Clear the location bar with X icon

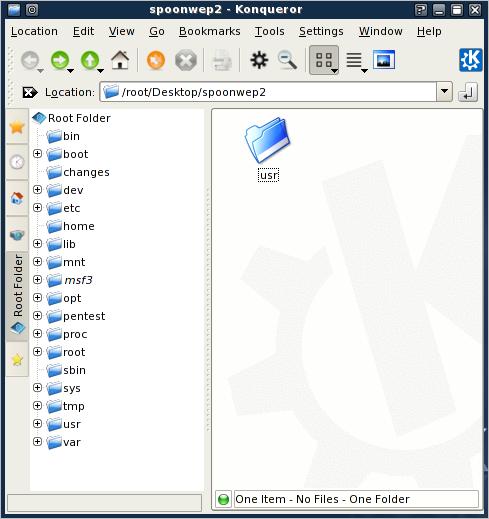pyautogui.click(x=30, y=92)
